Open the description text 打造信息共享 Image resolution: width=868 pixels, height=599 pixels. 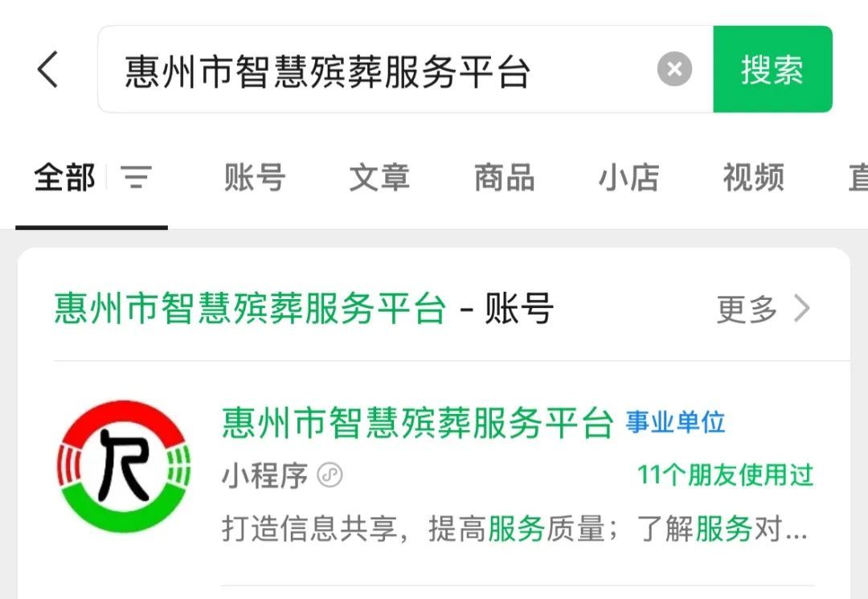(515, 528)
